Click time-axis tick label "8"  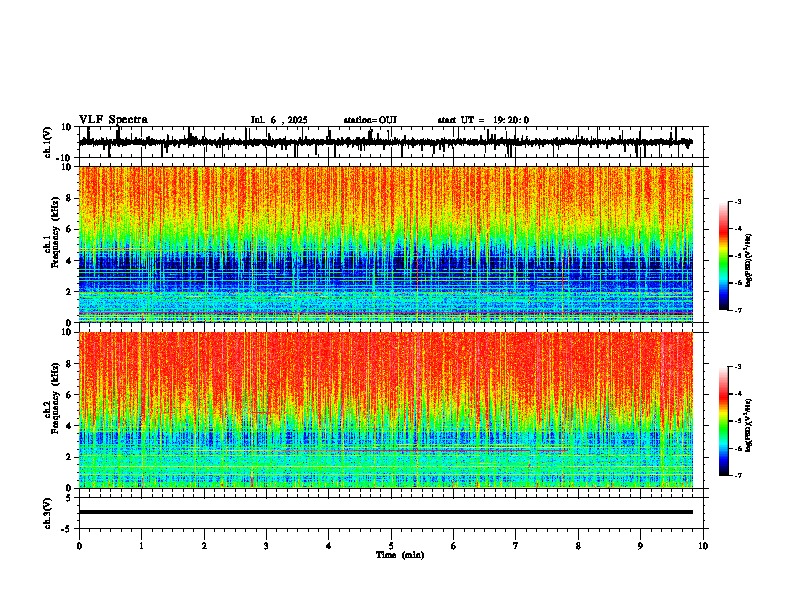click(x=578, y=546)
